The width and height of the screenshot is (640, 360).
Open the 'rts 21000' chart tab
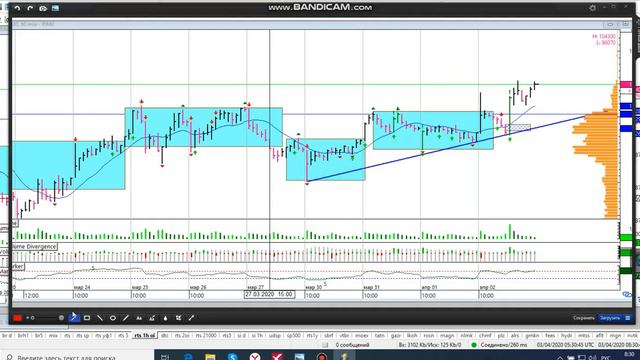pos(206,336)
